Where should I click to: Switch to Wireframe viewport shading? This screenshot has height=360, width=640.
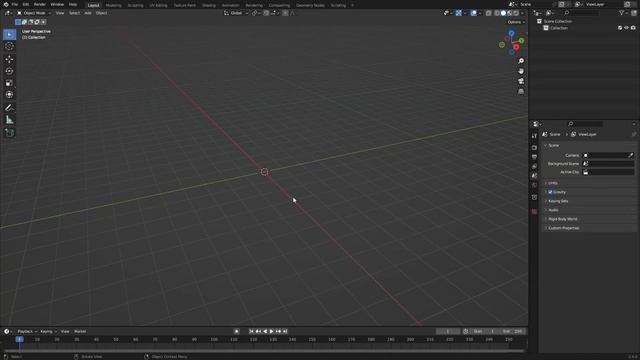click(497, 13)
